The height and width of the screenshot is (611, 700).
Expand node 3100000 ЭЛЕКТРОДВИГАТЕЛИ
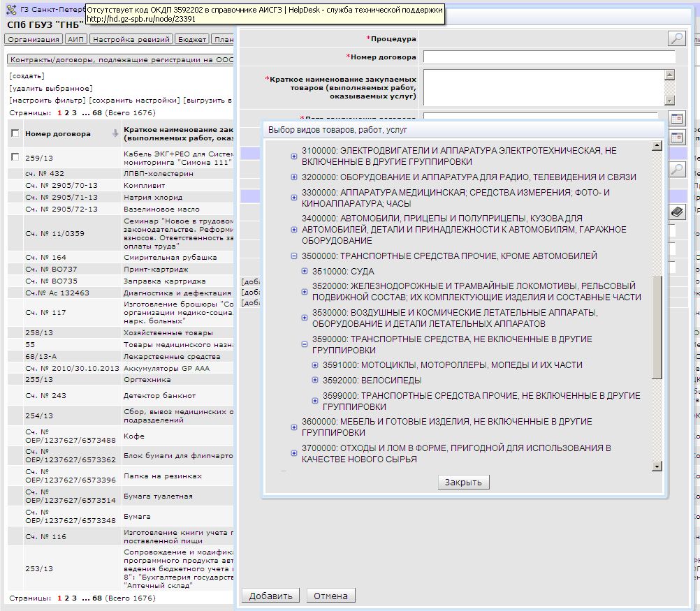(x=293, y=156)
